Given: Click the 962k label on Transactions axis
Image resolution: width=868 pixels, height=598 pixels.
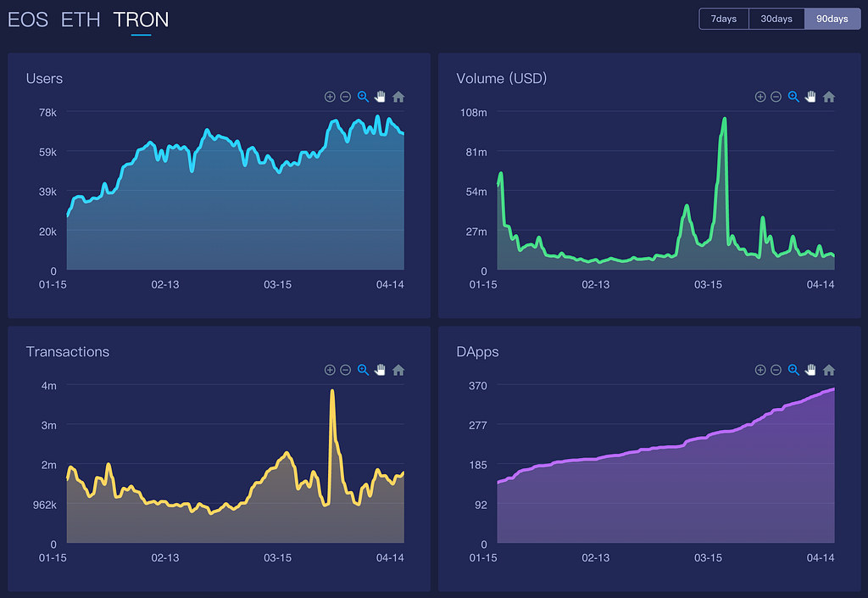Looking at the screenshot, I should pos(45,505).
